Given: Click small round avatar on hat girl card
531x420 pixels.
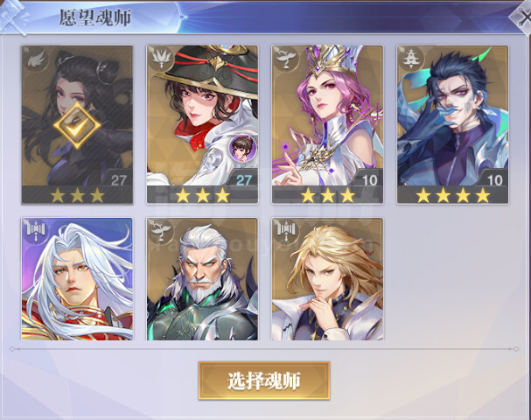Looking at the screenshot, I should pyautogui.click(x=242, y=148).
